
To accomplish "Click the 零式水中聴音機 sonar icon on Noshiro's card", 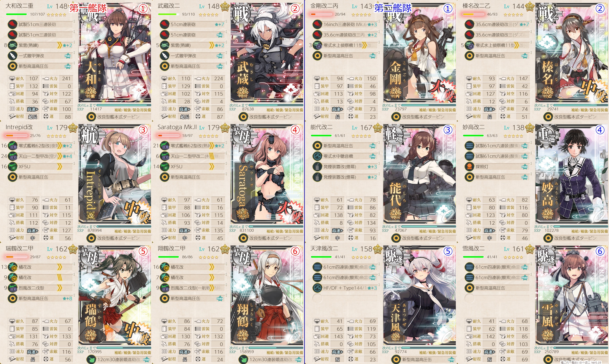I will pos(317,156).
